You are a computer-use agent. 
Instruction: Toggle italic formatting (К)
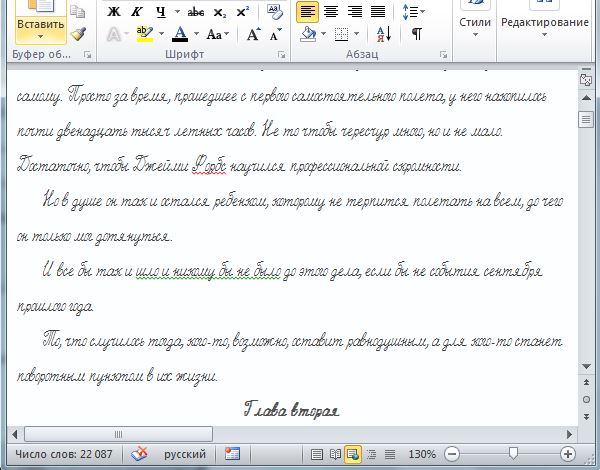coord(137,12)
